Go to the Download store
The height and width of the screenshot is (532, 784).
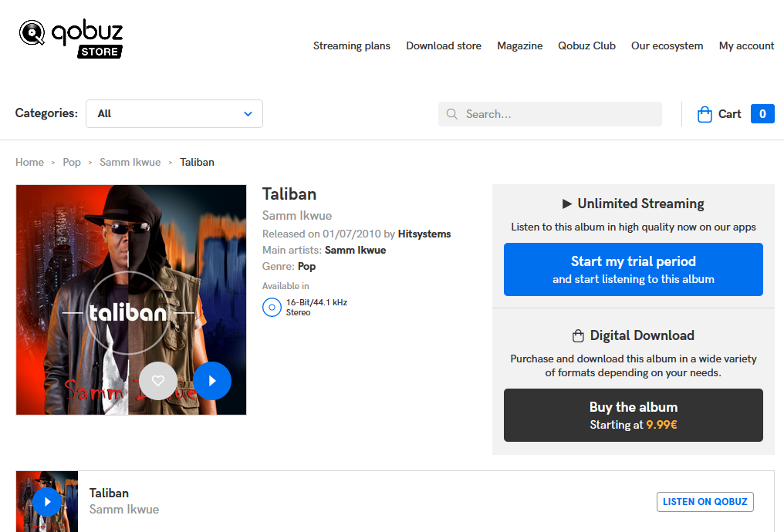tap(444, 45)
